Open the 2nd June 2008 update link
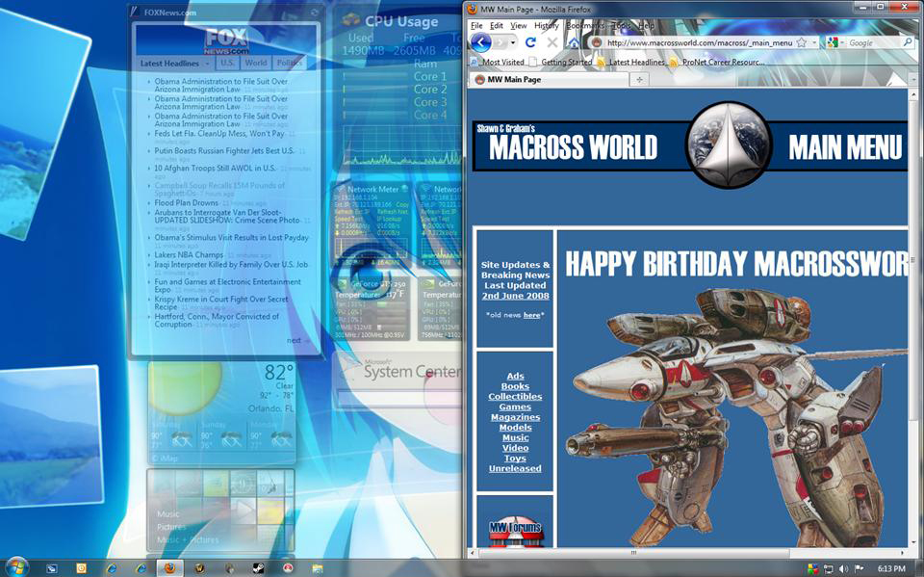 [515, 296]
